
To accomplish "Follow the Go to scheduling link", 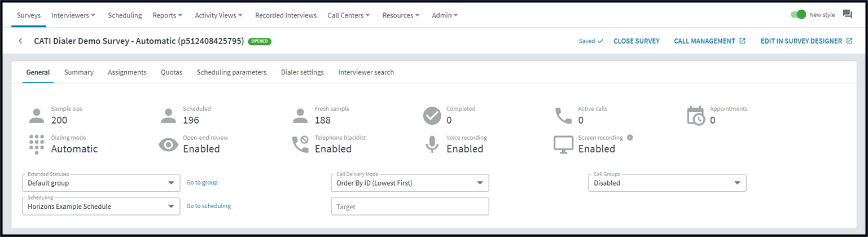I will (x=209, y=206).
